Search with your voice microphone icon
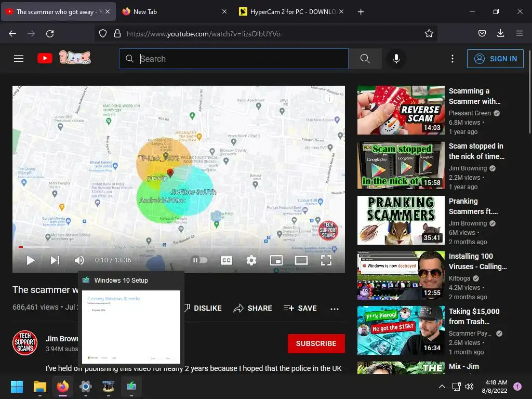The height and width of the screenshot is (399, 532). pyautogui.click(x=396, y=59)
